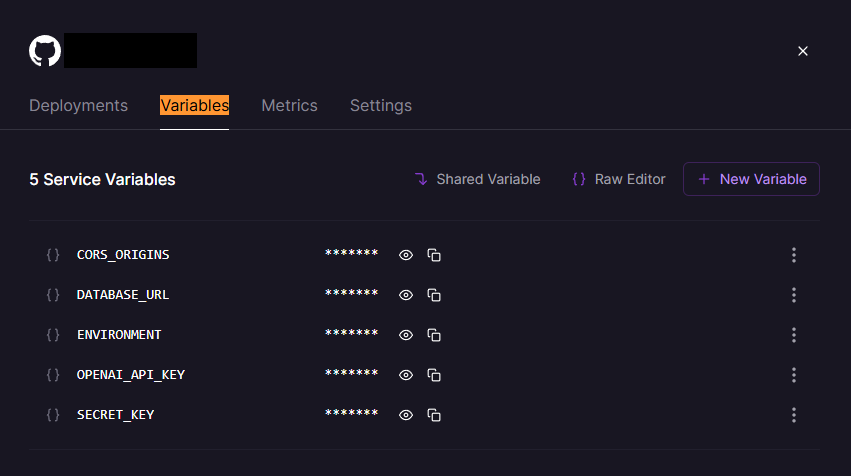Screen dimensions: 851x476
Task: Reveal the CORS_ORIGINS value with eye icon
Action: 406,255
